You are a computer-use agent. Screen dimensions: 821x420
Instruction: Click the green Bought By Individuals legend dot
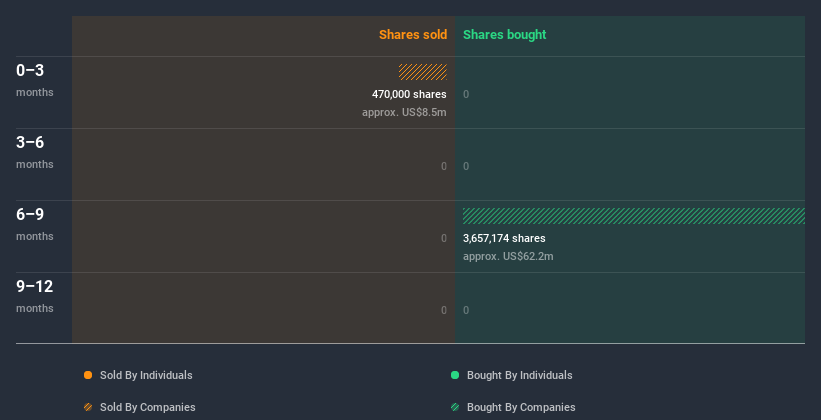coord(455,375)
